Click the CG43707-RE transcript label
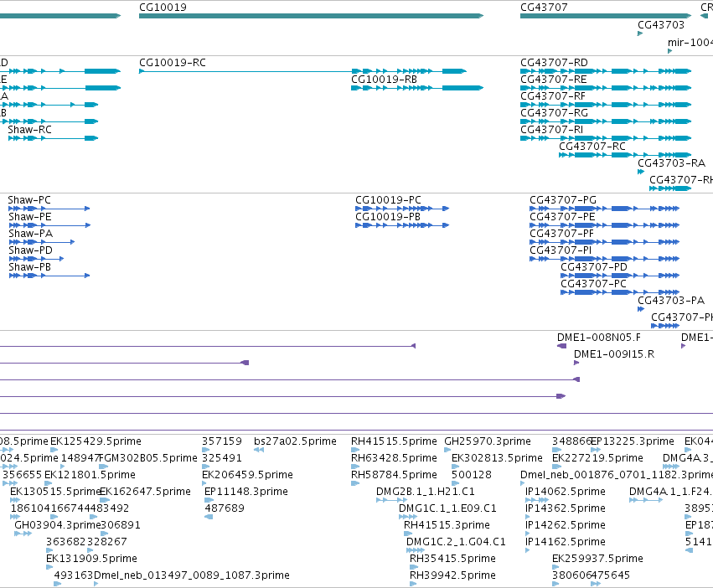This screenshot has width=713, height=588. click(554, 80)
